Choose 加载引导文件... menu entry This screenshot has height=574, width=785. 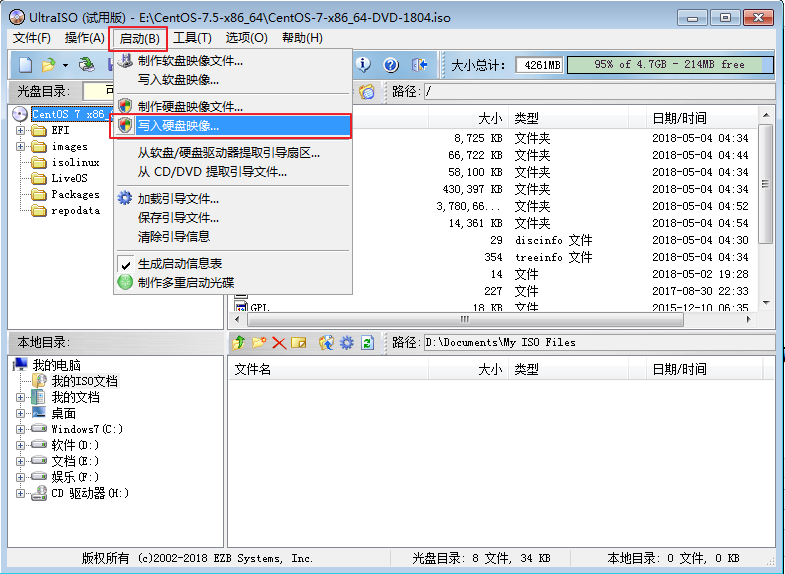232,199
